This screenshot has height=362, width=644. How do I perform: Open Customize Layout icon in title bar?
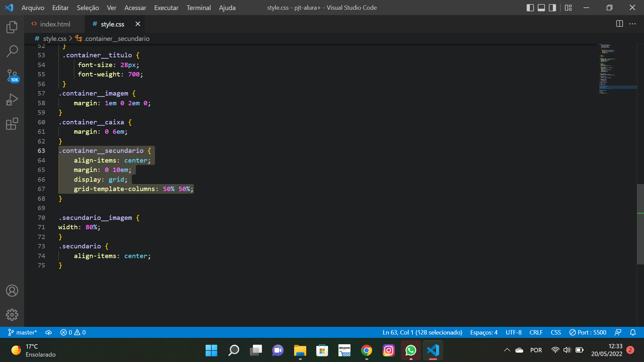coord(568,8)
